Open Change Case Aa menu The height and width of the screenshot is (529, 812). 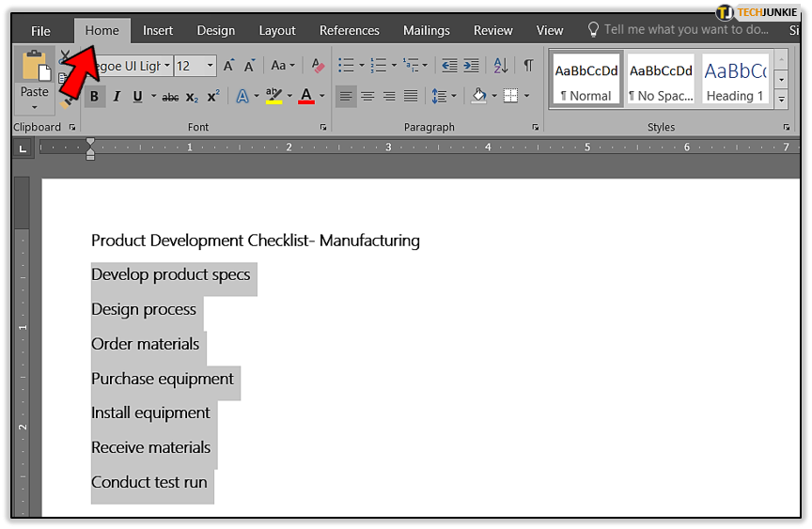pyautogui.click(x=283, y=65)
